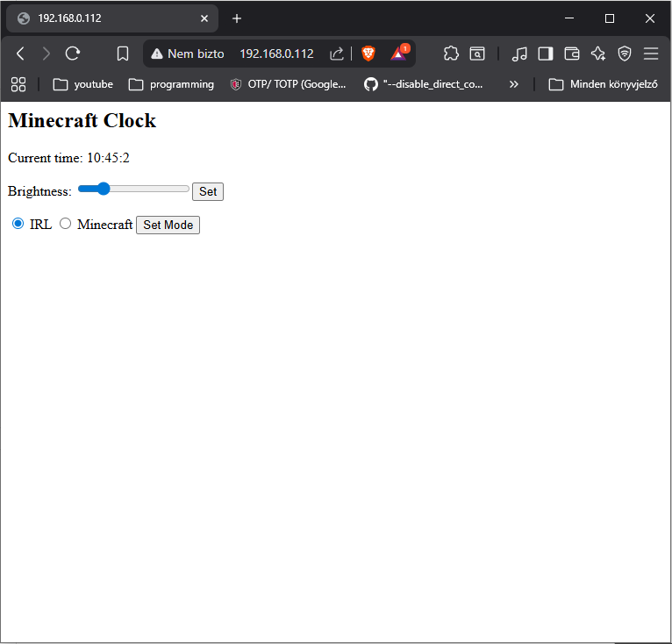The image size is (672, 644).
Task: Click the brightness Set button
Action: click(x=208, y=191)
